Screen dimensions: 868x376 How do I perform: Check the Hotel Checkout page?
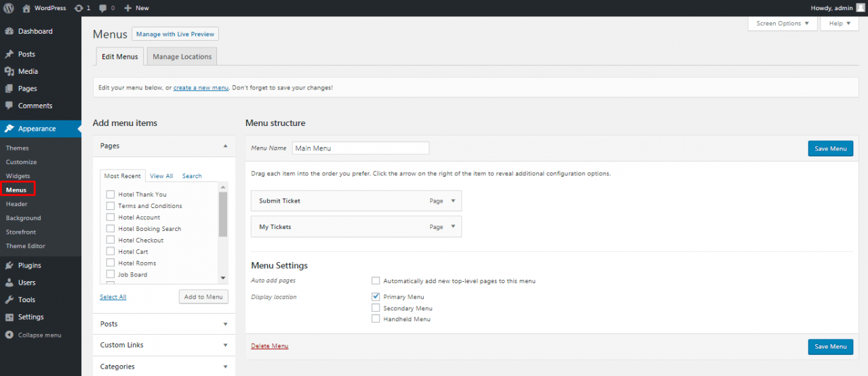coord(110,240)
